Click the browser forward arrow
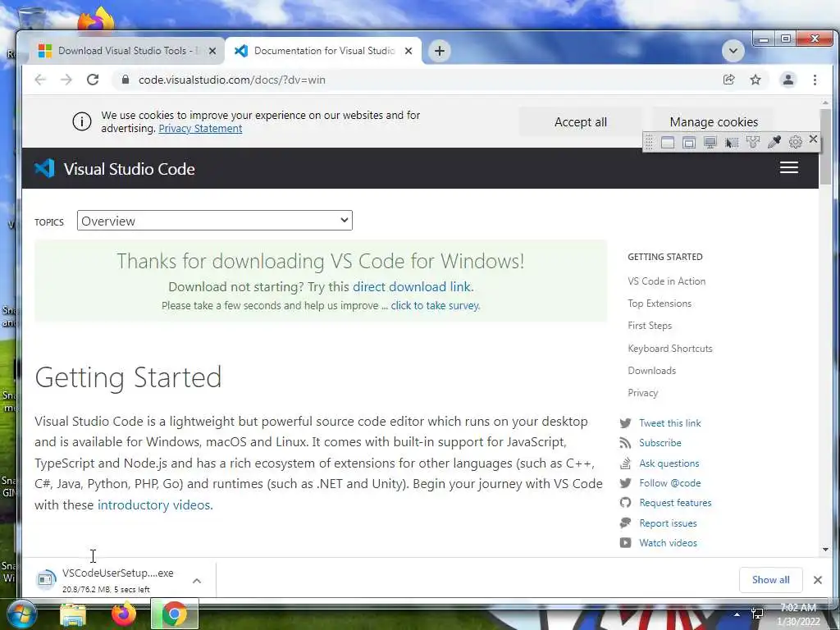This screenshot has width=840, height=630. 66,80
